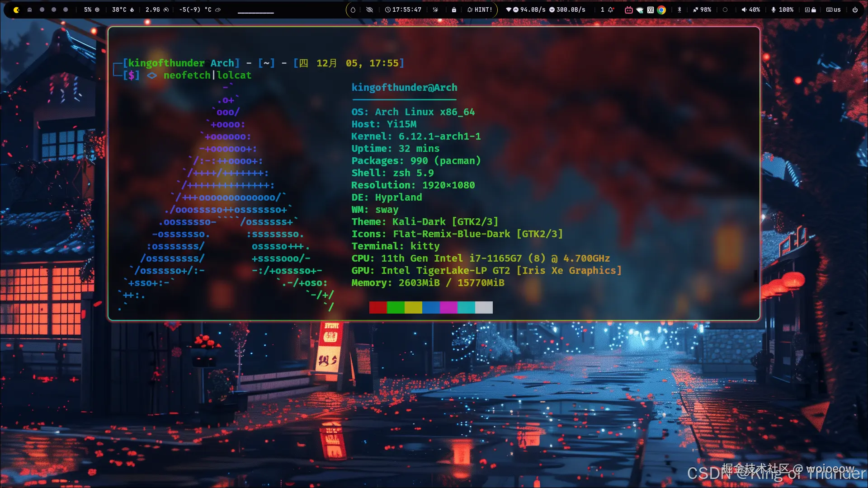The width and height of the screenshot is (868, 488).
Task: Toggle the caps lock indicator
Action: [810, 9]
